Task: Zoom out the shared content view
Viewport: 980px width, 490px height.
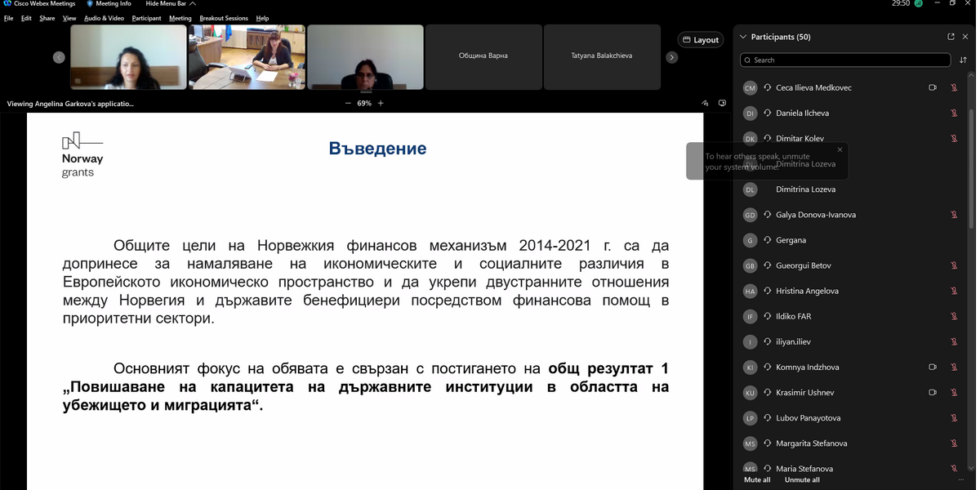Action: (x=348, y=104)
